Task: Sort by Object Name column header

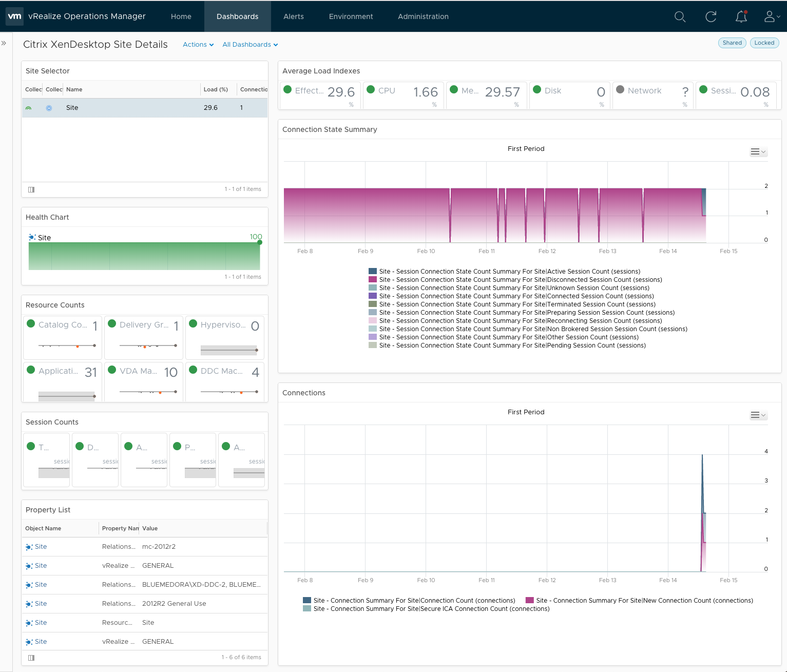Action: click(43, 528)
